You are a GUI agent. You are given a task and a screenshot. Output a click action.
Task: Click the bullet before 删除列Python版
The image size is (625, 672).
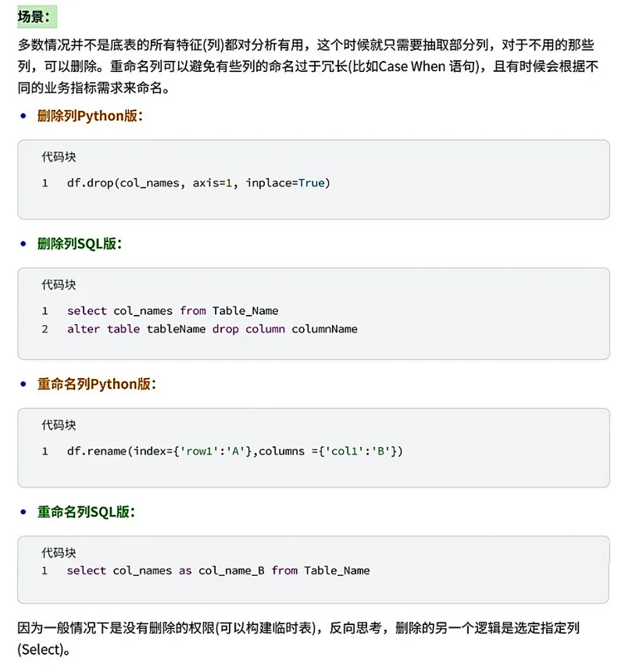tap(23, 116)
